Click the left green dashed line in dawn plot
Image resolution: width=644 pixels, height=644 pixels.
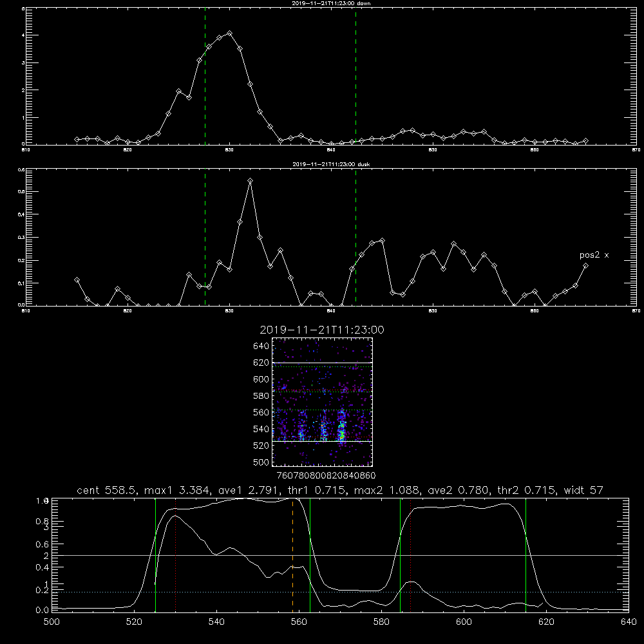205,78
